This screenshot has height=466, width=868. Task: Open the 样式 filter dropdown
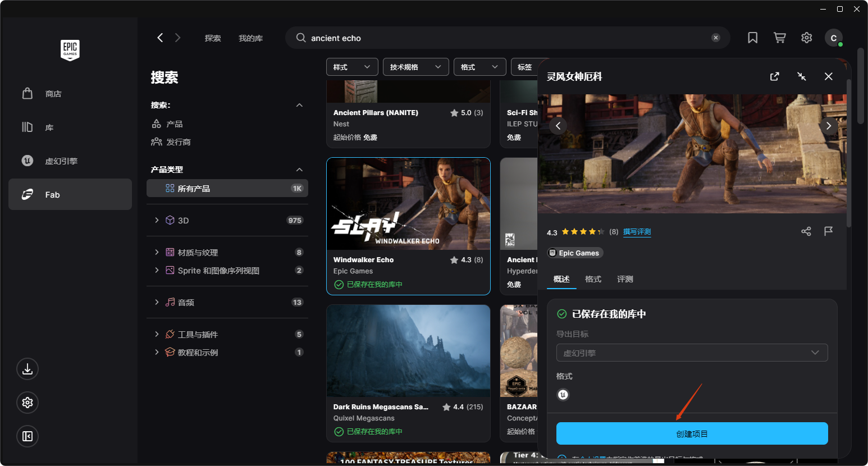tap(352, 67)
